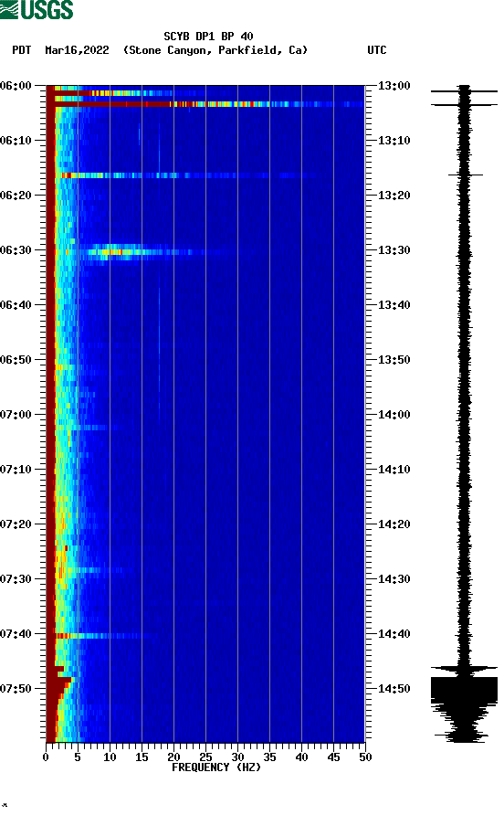504x815 pixels.
Task: Click the 25 Hz frequency tick label
Action: 205,757
